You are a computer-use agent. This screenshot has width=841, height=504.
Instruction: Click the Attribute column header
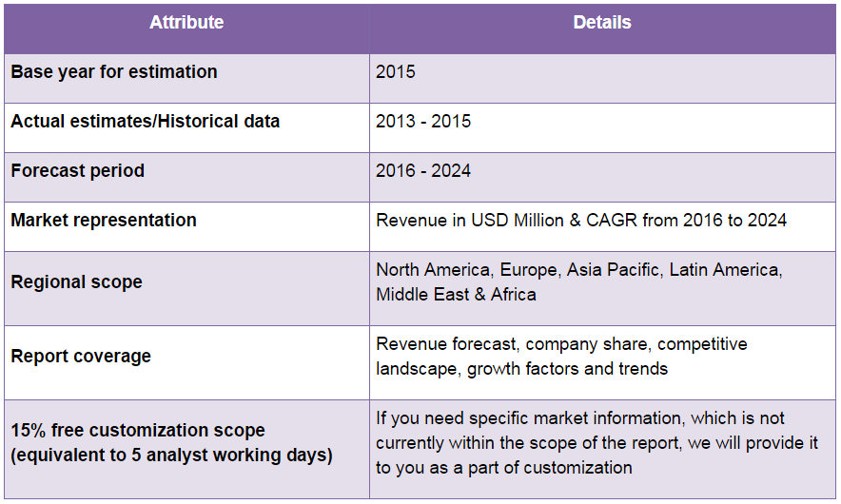pyautogui.click(x=186, y=23)
